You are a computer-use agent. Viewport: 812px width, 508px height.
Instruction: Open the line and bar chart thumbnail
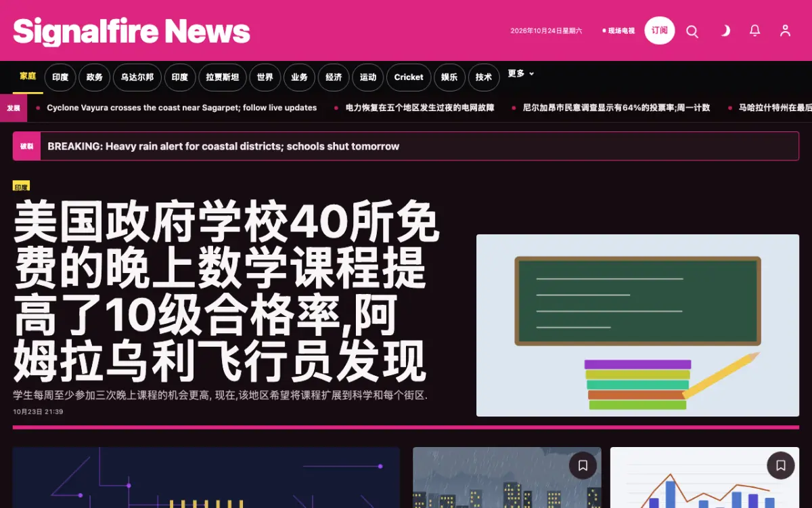pos(704,478)
